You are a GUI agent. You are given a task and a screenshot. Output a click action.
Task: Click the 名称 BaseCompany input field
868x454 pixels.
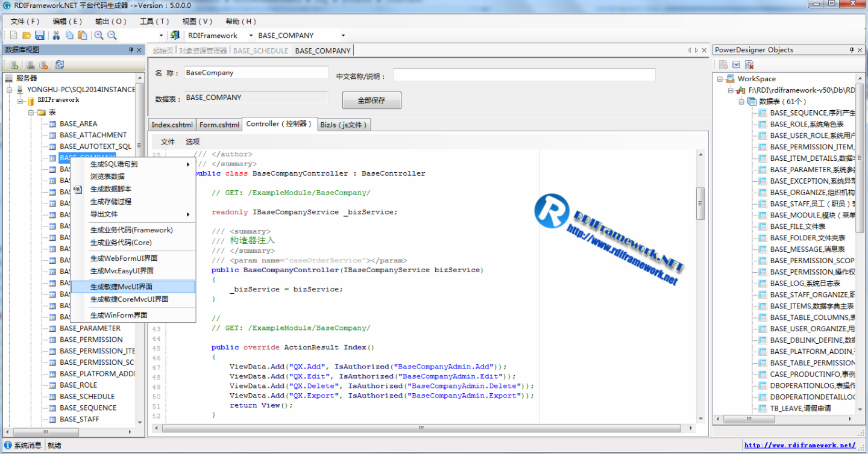click(x=256, y=73)
